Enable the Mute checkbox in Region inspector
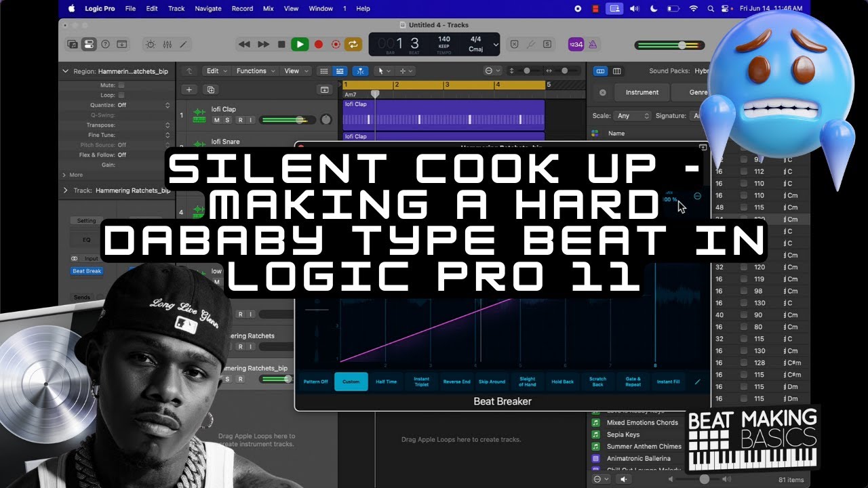This screenshot has width=868, height=488. [121, 85]
